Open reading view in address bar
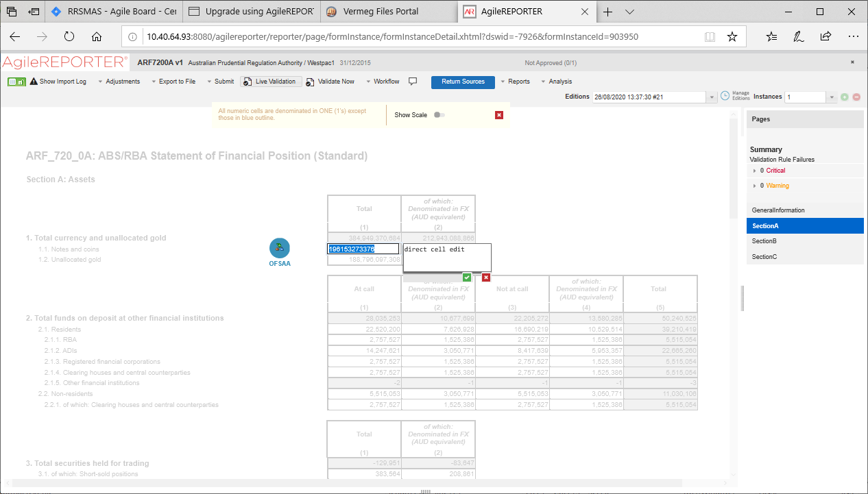The width and height of the screenshot is (868, 494). click(x=710, y=37)
